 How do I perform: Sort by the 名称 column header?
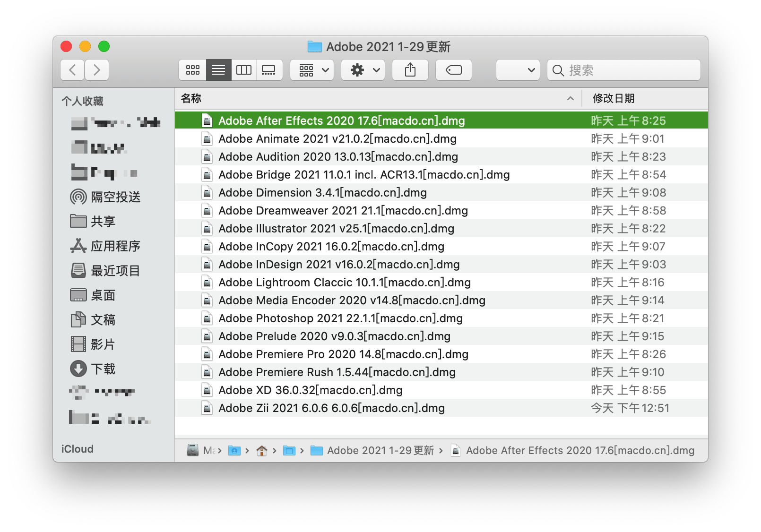(x=191, y=99)
